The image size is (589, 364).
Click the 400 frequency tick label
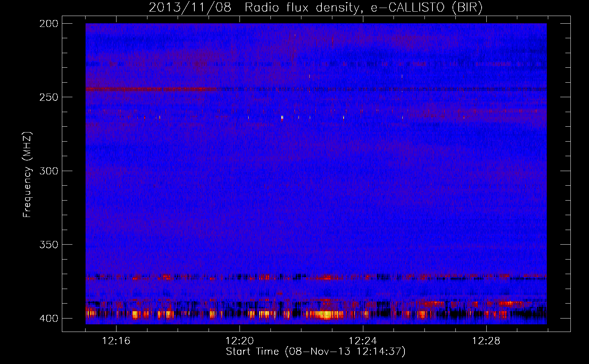point(49,318)
